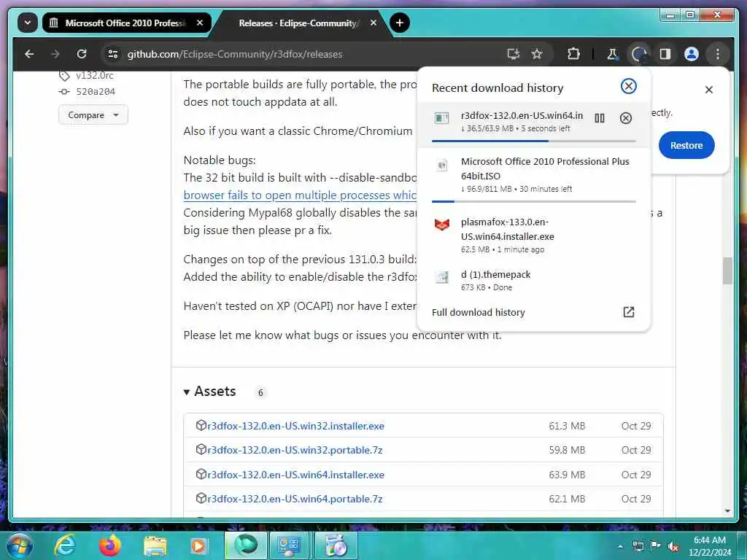The image size is (747, 560).
Task: Open Chrome three-dot menu
Action: [718, 54]
